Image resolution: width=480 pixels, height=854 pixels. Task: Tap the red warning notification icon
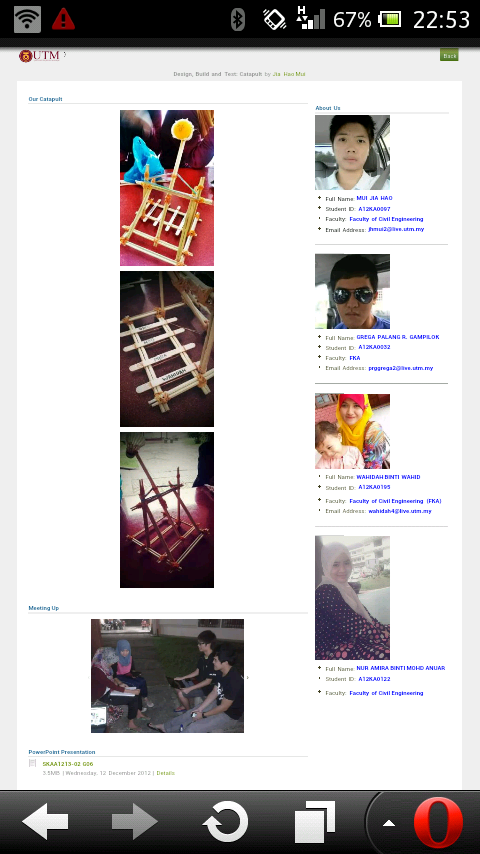63,19
